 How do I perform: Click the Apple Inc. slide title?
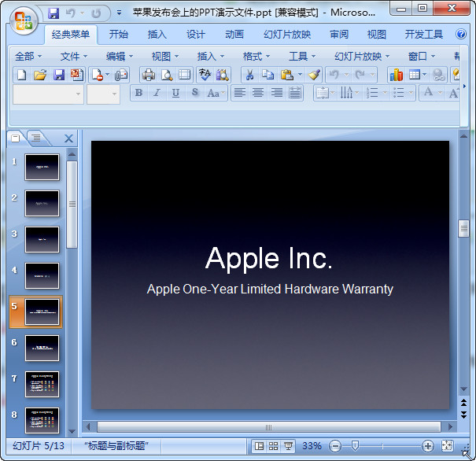click(269, 258)
